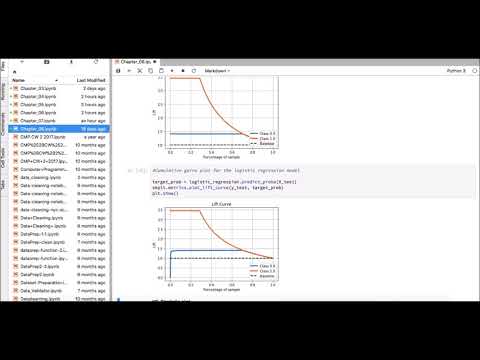Open Chapter_03.ipynb in file list
Image resolution: width=480 pixels, height=360 pixels.
click(59, 88)
